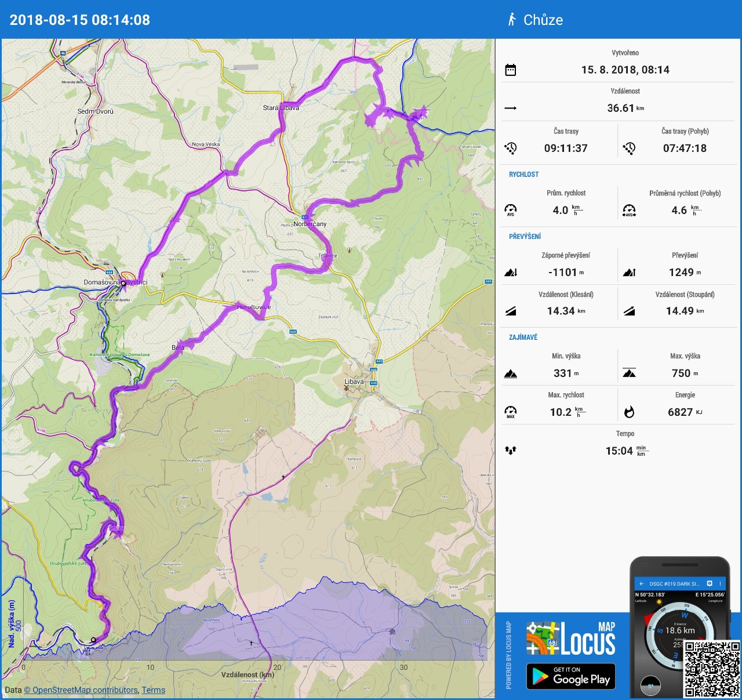This screenshot has width=742, height=700.
Task: Click the max speed gauge icon beside 10.2
Action: coord(510,412)
